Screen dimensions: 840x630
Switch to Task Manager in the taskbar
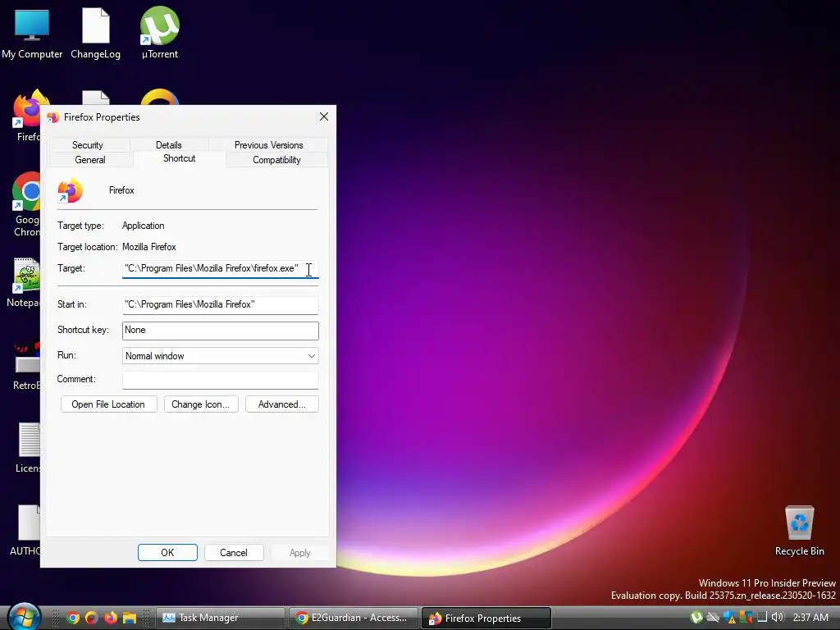[x=221, y=618]
